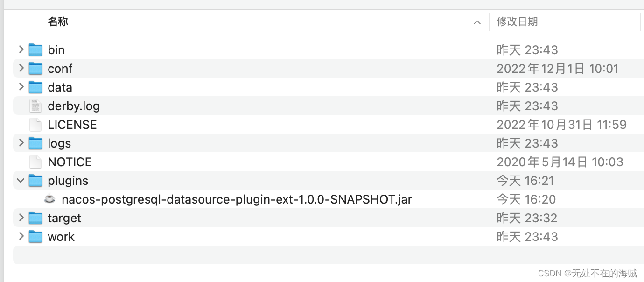Click the NOTICE file icon
The width and height of the screenshot is (644, 282).
pyautogui.click(x=35, y=162)
